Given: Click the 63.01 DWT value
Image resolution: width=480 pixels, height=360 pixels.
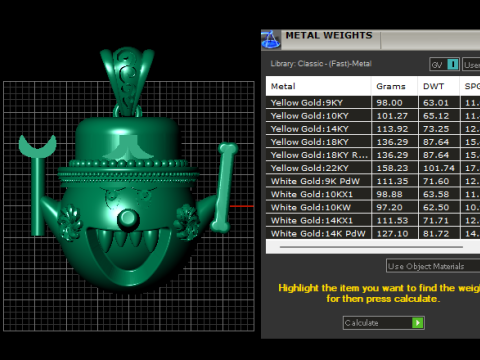Looking at the screenshot, I should click(x=436, y=103).
